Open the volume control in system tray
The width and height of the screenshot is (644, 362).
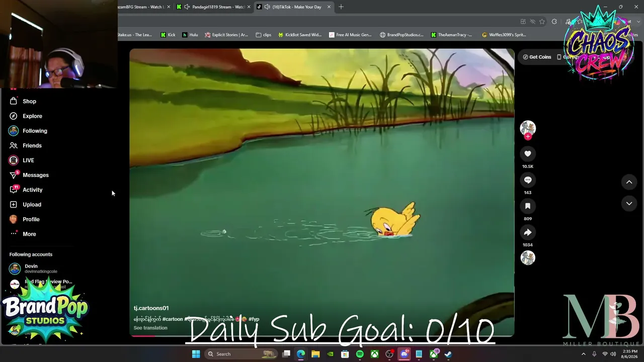coord(613,354)
